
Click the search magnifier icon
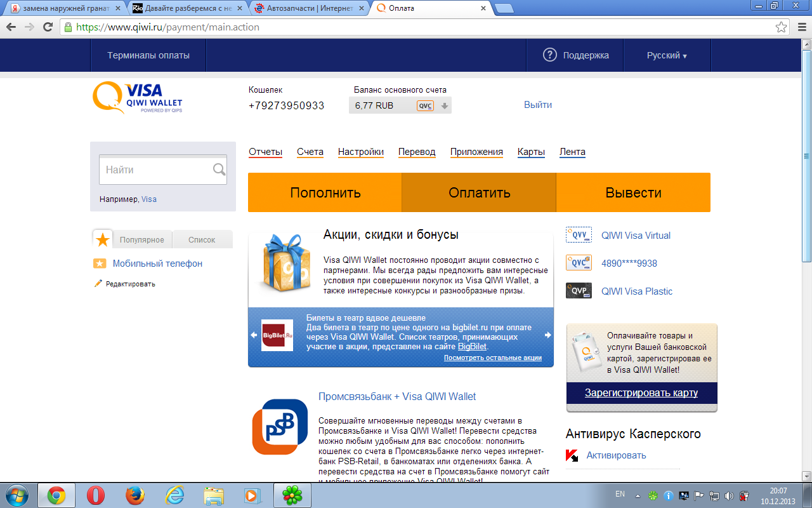click(219, 170)
